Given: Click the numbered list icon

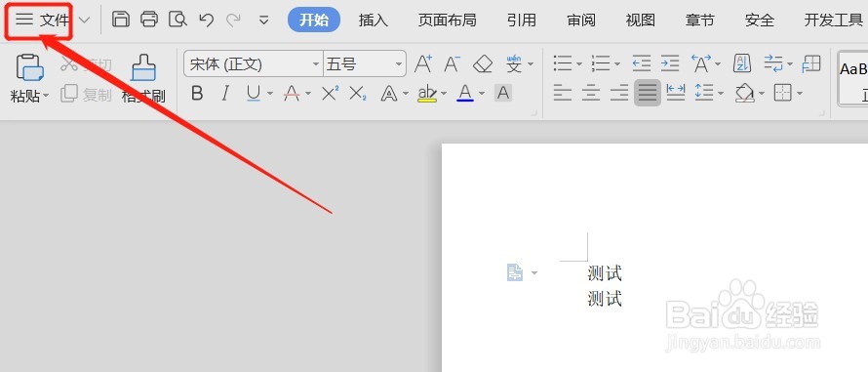Looking at the screenshot, I should [601, 63].
